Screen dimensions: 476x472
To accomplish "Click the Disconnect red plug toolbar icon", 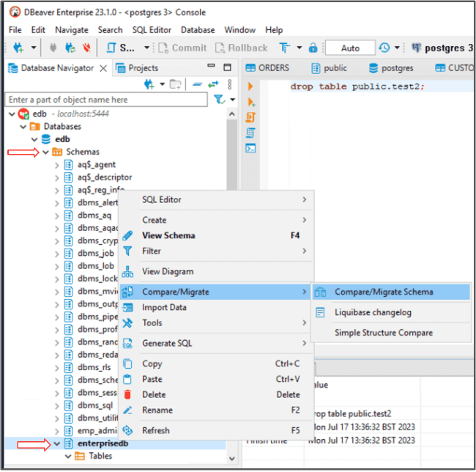I will pyautogui.click(x=87, y=48).
